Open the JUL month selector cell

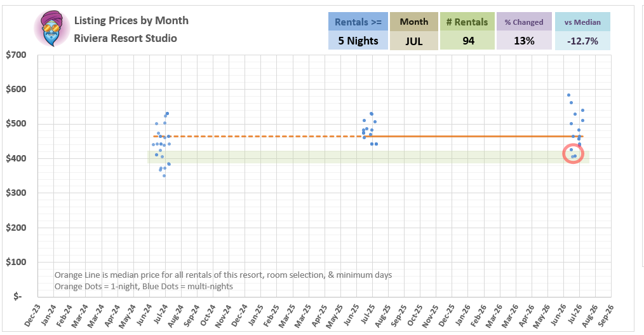(x=413, y=41)
